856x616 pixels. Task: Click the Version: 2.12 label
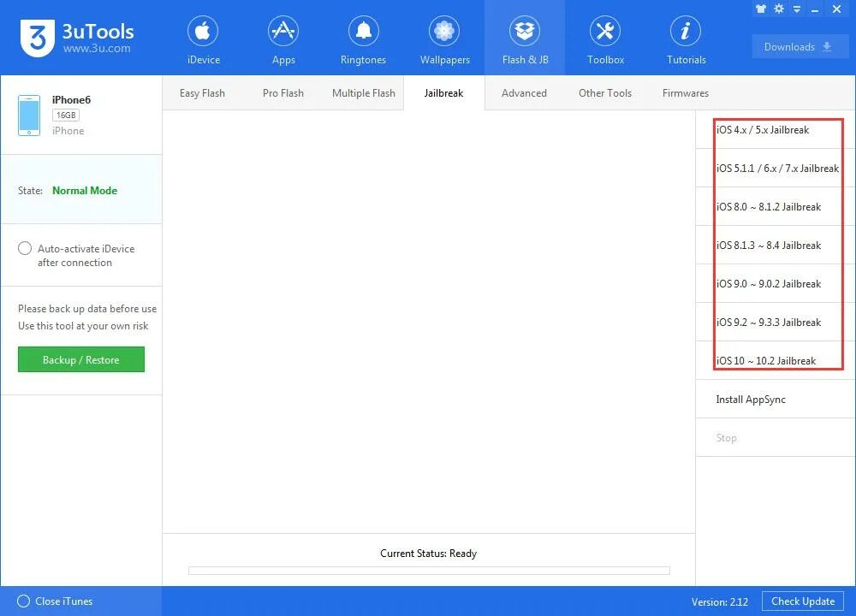pos(720,601)
